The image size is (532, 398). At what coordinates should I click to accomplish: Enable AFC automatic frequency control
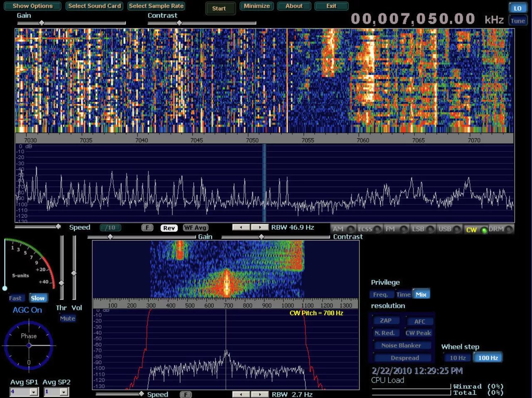(x=420, y=321)
